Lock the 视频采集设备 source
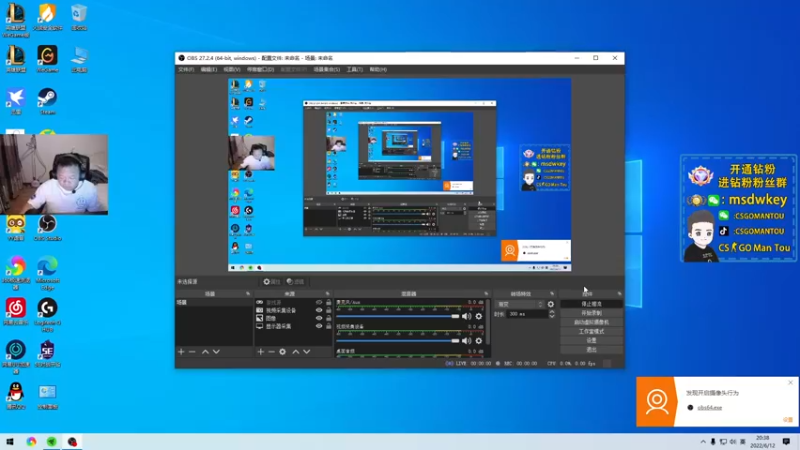Viewport: 800px width, 450px height. tap(329, 310)
